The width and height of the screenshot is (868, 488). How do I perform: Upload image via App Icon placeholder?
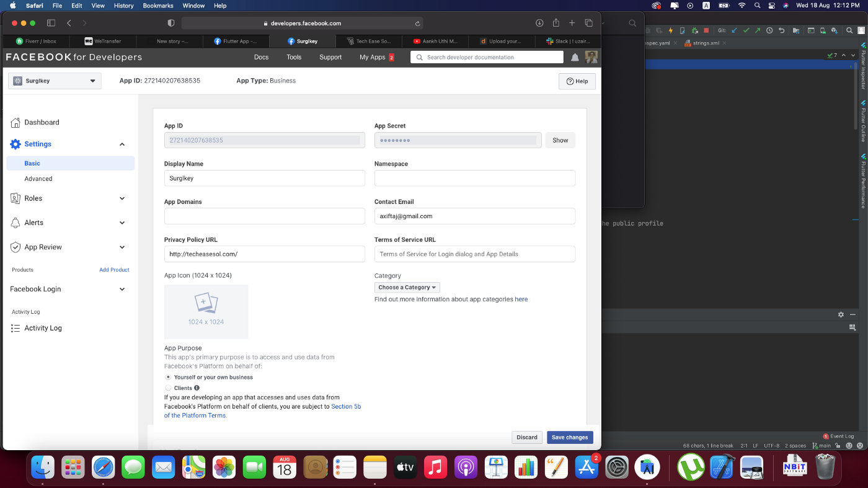[206, 311]
